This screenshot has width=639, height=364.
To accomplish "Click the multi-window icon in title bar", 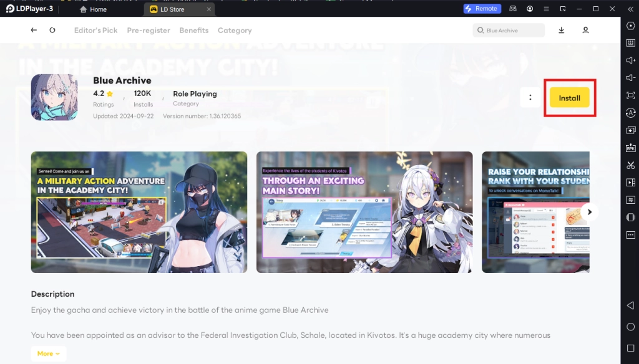I will [563, 9].
